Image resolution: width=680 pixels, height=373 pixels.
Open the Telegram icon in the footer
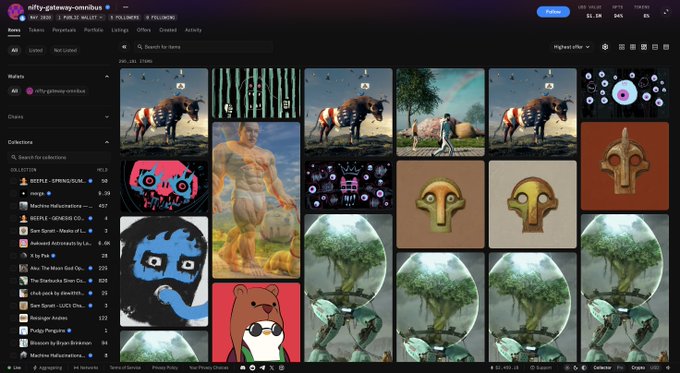click(x=262, y=368)
